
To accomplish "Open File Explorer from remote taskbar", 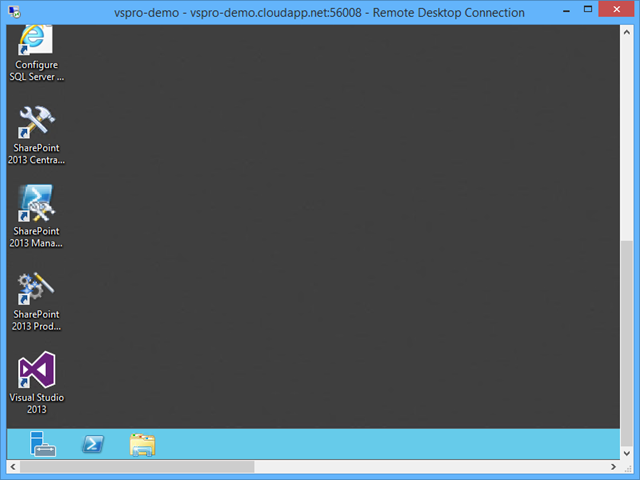I will (x=143, y=444).
